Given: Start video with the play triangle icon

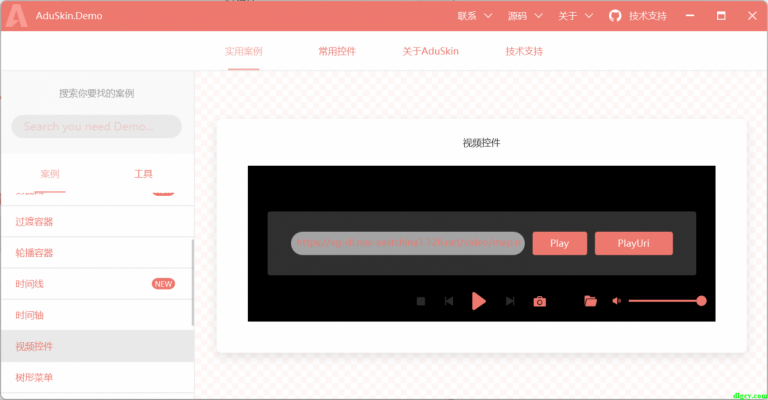Looking at the screenshot, I should click(x=479, y=301).
